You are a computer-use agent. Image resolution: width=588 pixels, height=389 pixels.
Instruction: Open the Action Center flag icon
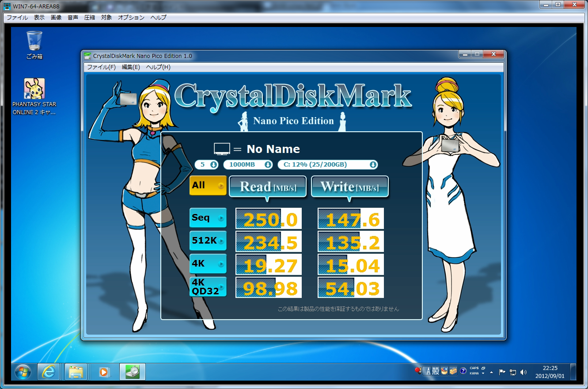(x=502, y=372)
